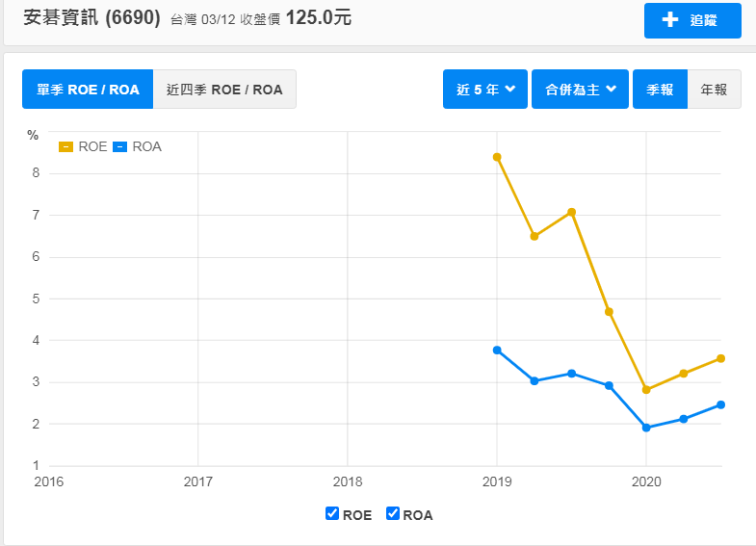Click the plus icon on 追蹤 button
756x546 pixels.
(670, 20)
